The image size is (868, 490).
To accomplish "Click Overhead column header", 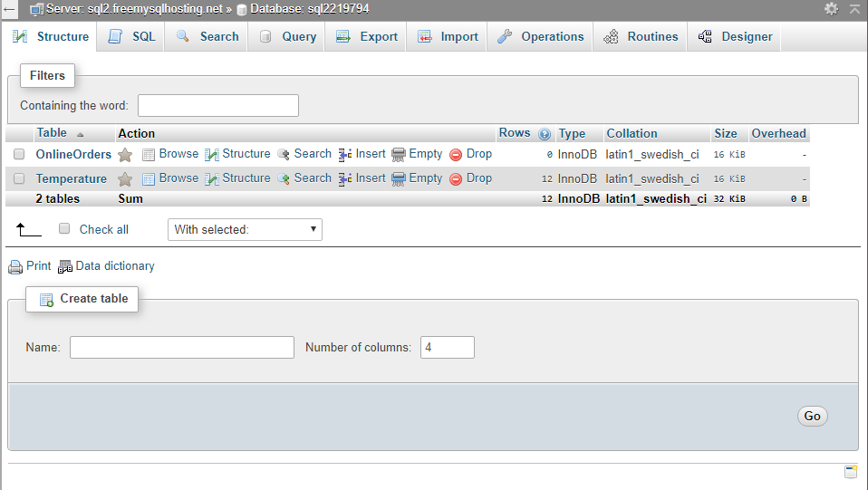I will coord(778,133).
